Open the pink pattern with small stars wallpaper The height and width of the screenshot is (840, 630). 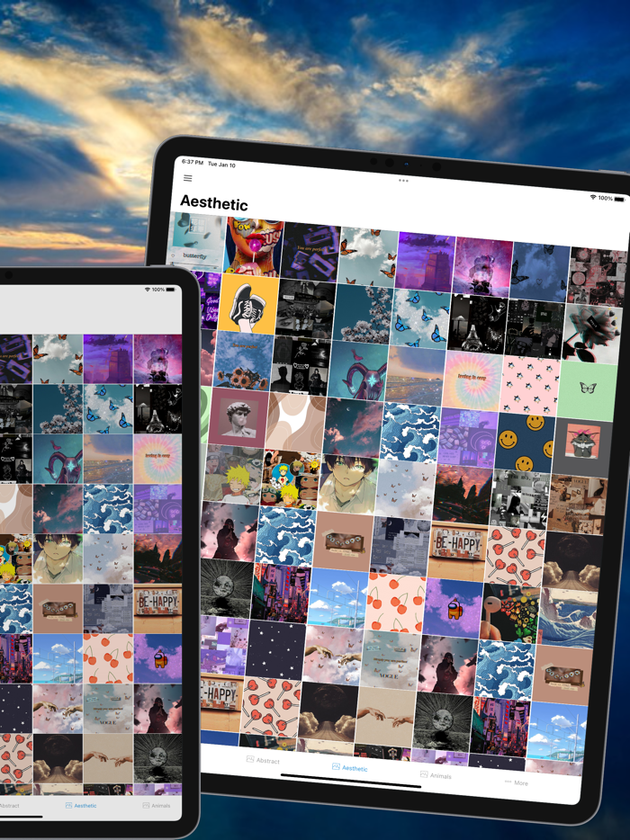[531, 385]
